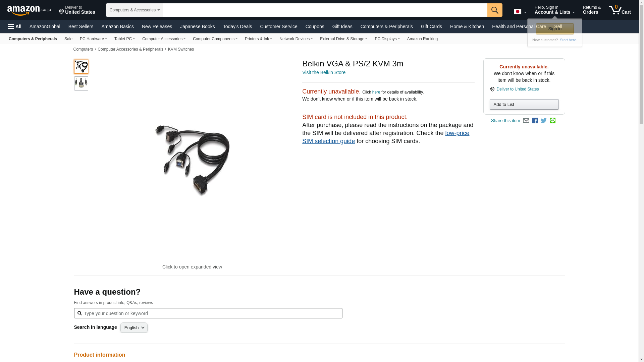Open Best Sellers in navigation
Image resolution: width=644 pixels, height=362 pixels.
(x=81, y=26)
